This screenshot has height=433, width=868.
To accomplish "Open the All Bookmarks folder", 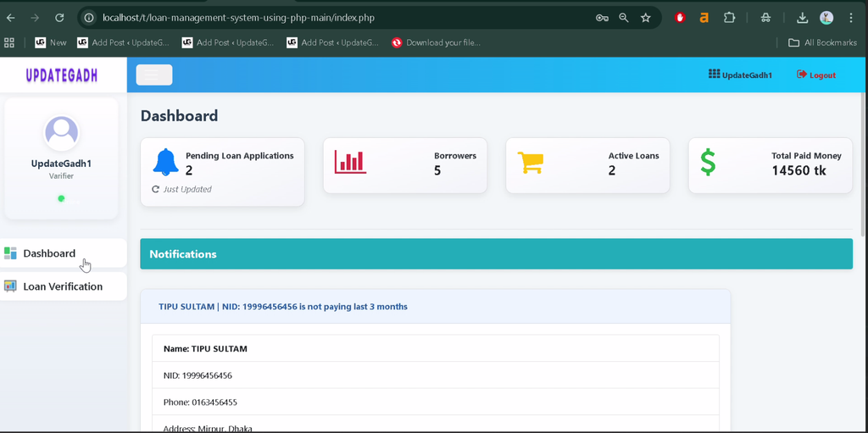I will point(822,42).
